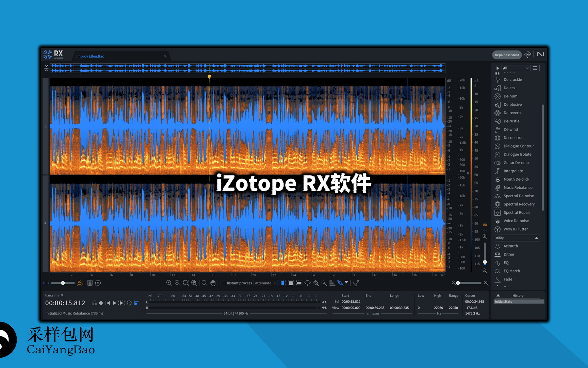588x368 pixels.
Task: Open the Attenuate instant process dropdown
Action: point(266,283)
